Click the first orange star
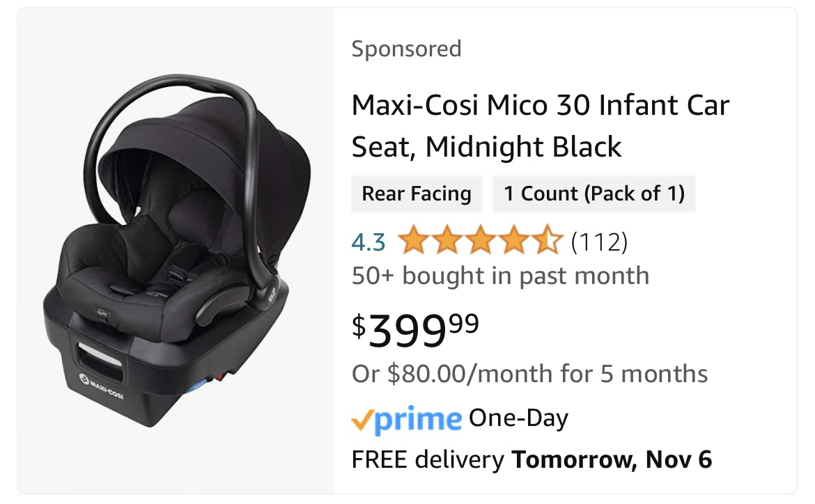The height and width of the screenshot is (504, 815). tap(414, 240)
